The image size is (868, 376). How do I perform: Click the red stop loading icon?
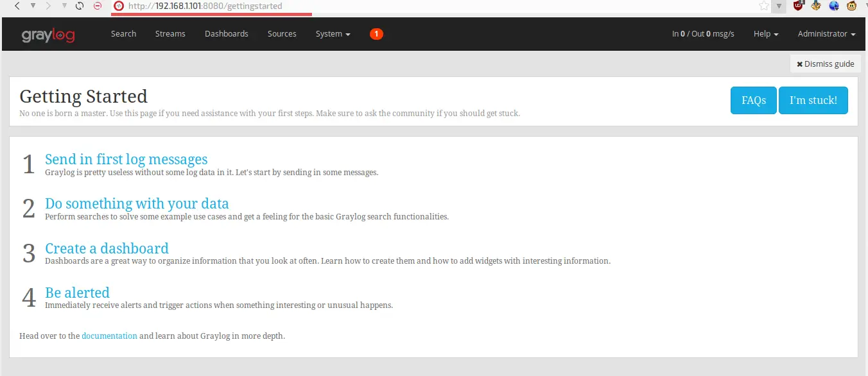coord(97,6)
